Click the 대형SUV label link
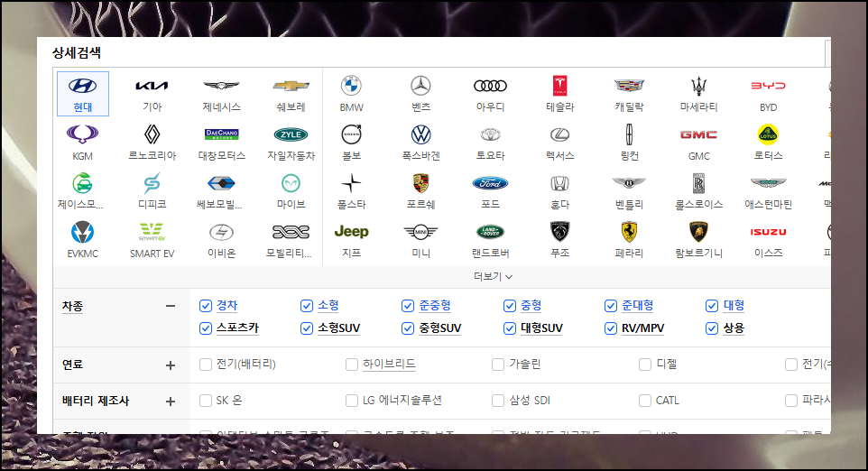The image size is (868, 471). pyautogui.click(x=541, y=328)
